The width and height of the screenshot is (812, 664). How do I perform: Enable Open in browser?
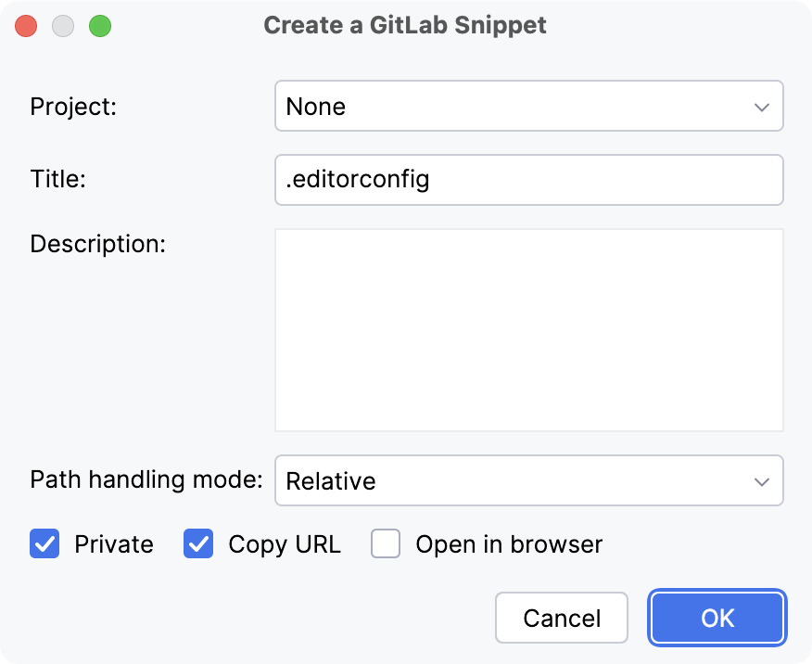click(x=386, y=544)
